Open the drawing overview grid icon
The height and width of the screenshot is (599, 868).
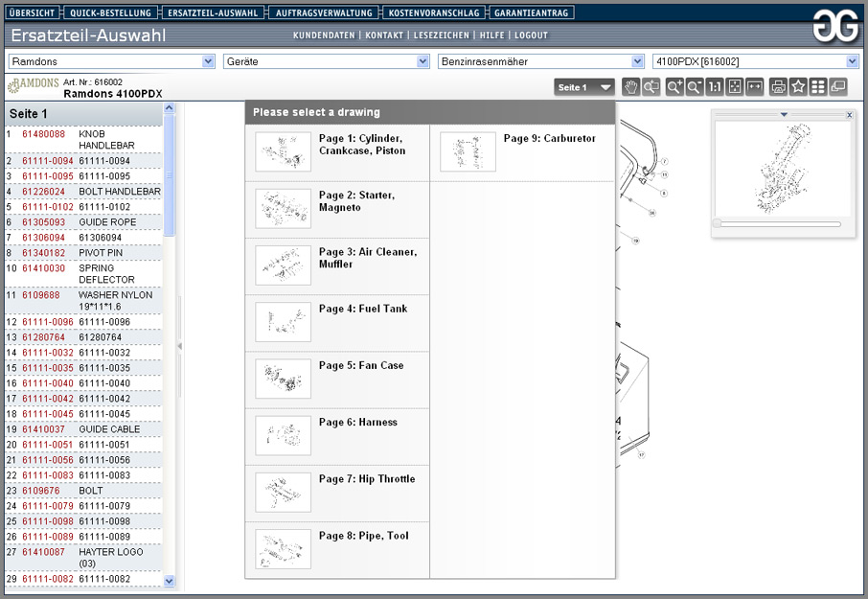818,87
